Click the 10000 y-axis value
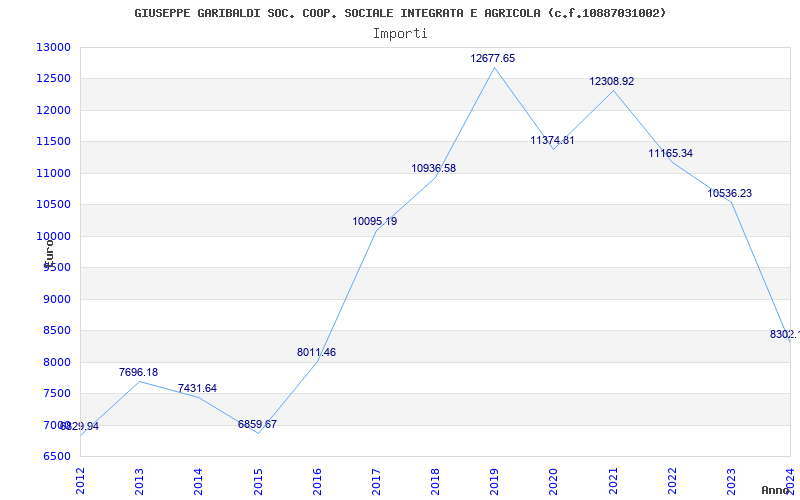800x500 pixels. coord(53,236)
